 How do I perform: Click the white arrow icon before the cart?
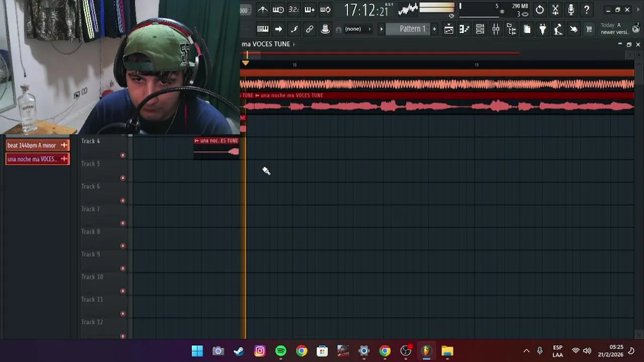coord(574,29)
